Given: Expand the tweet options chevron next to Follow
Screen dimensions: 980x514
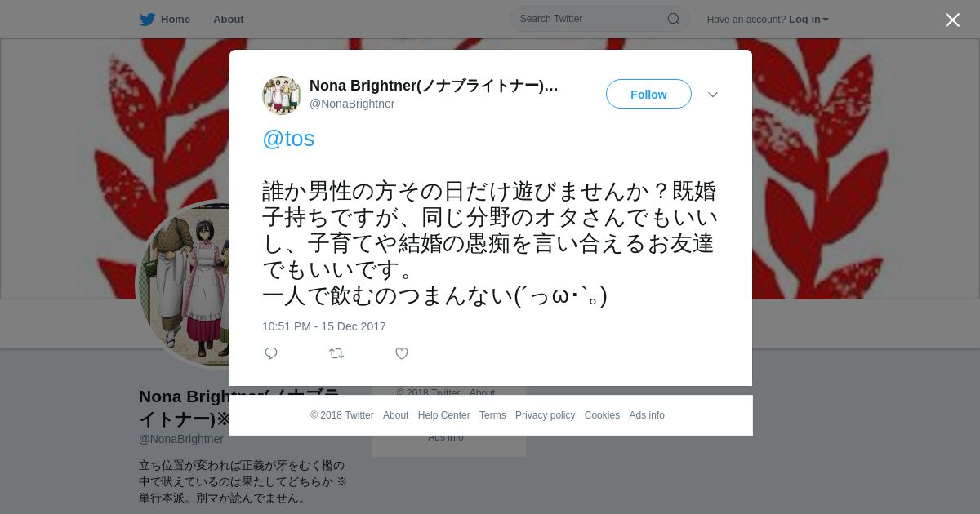Looking at the screenshot, I should tap(713, 95).
